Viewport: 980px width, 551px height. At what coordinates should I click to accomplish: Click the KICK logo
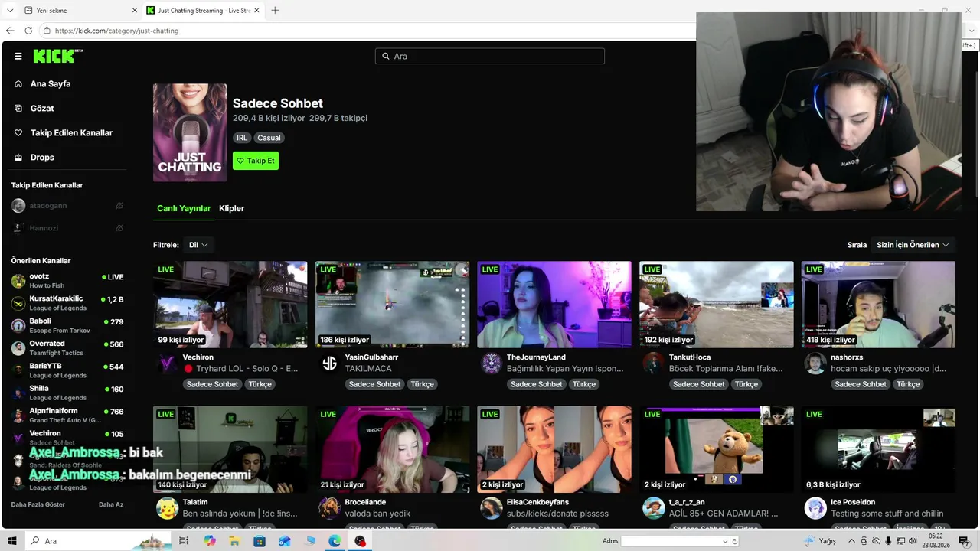click(x=57, y=56)
